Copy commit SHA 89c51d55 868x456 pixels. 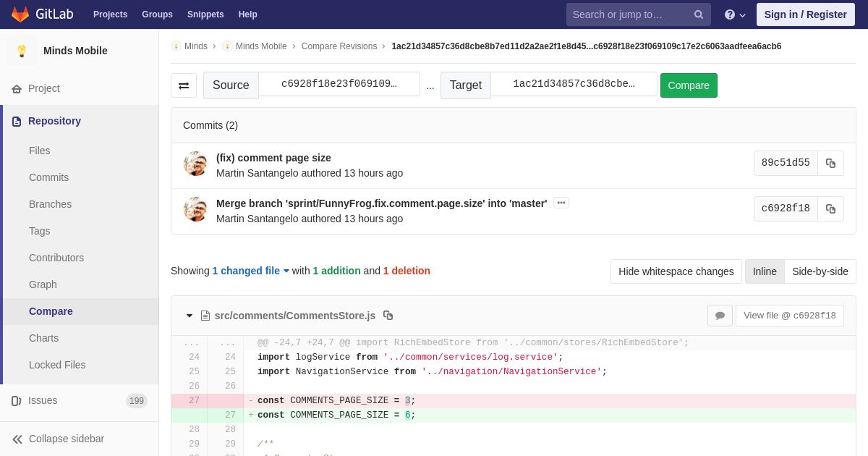coord(830,164)
